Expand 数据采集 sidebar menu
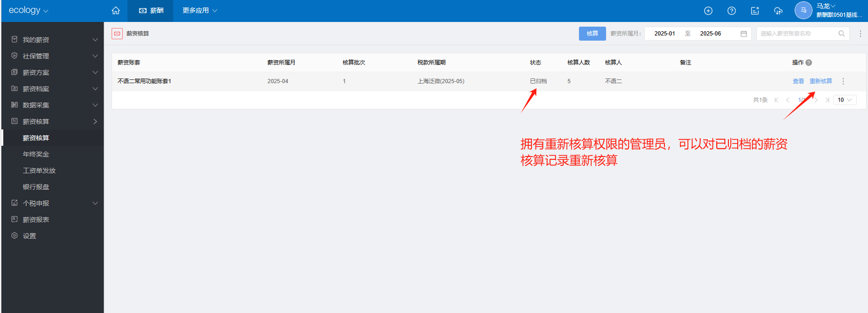Screen dimensions: 868x313 click(x=53, y=105)
